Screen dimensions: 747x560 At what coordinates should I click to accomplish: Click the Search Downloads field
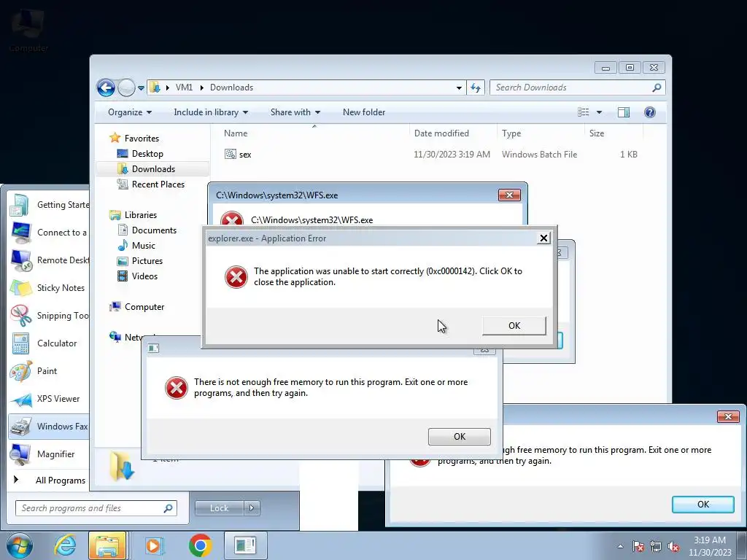578,87
